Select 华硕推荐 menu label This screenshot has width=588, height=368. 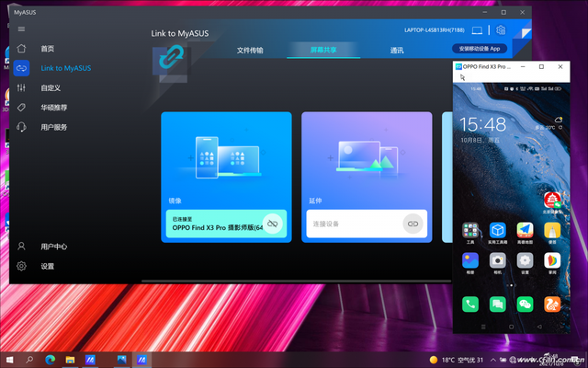coord(54,108)
